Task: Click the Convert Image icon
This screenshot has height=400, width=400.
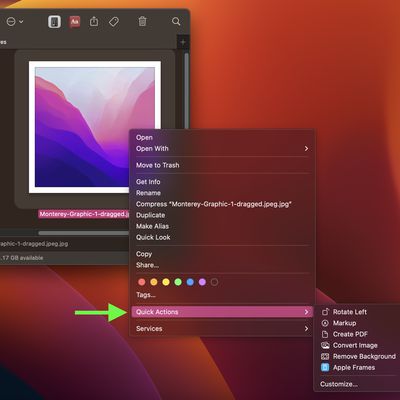Action: coord(325,345)
